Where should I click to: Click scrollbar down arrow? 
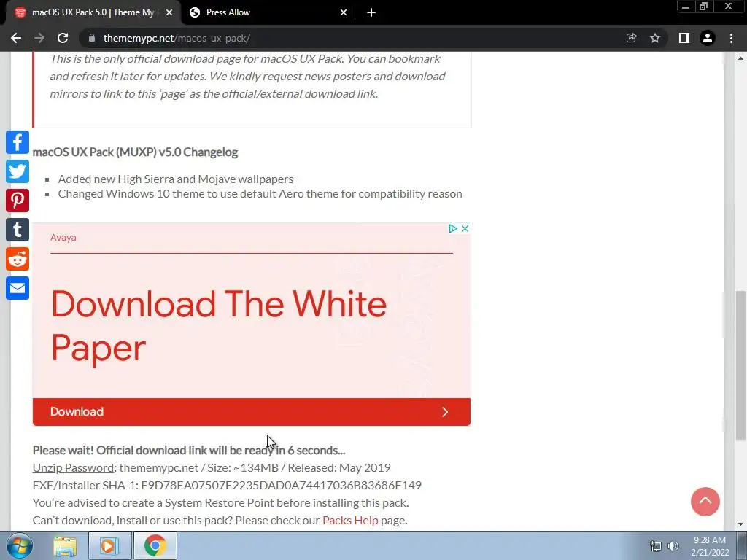coord(740,524)
